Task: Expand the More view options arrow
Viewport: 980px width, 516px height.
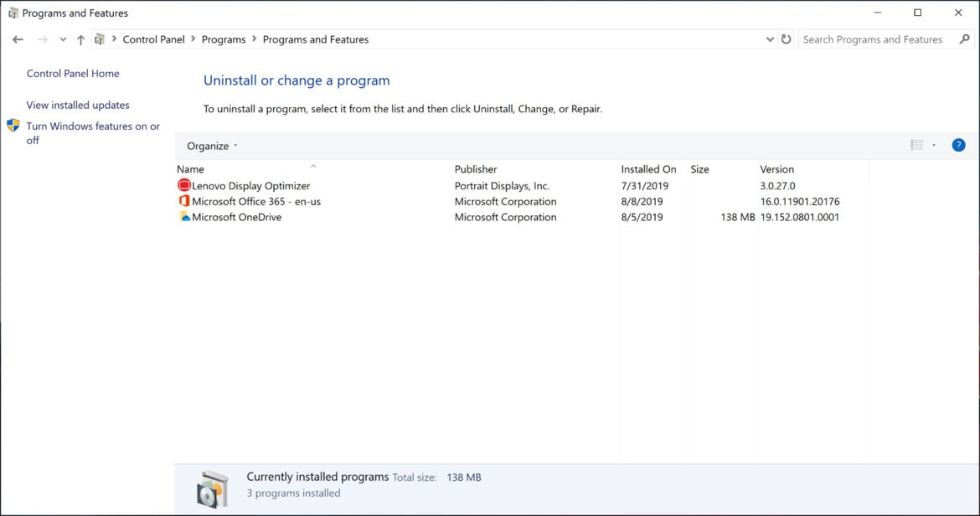Action: coord(934,146)
